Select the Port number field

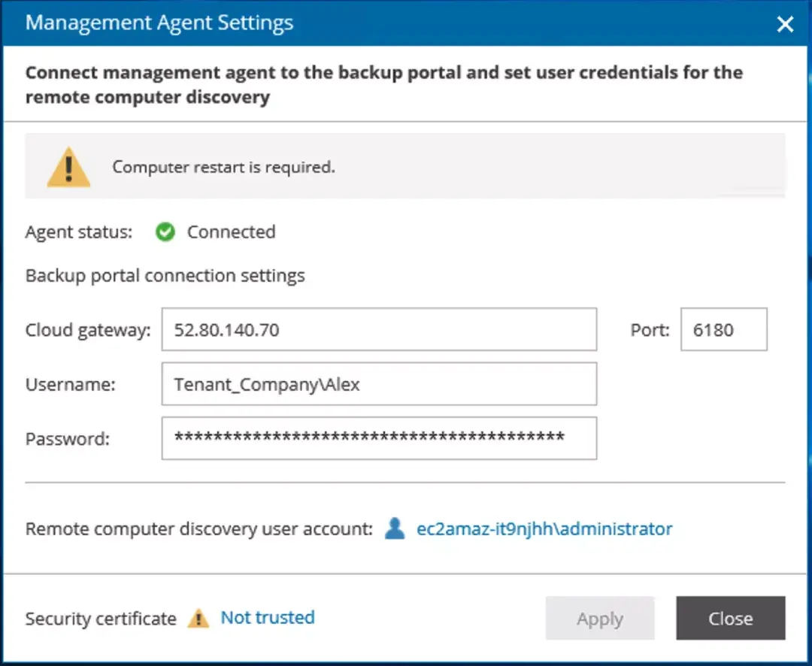[x=723, y=328]
